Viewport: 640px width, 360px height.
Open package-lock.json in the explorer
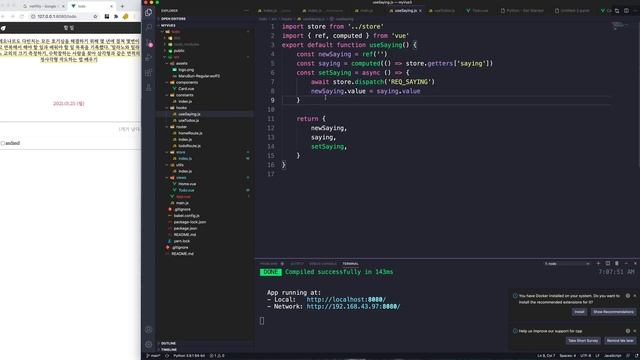coord(189,222)
